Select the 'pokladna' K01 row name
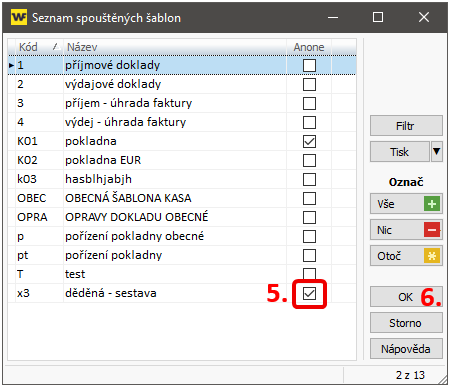 [x=91, y=141]
